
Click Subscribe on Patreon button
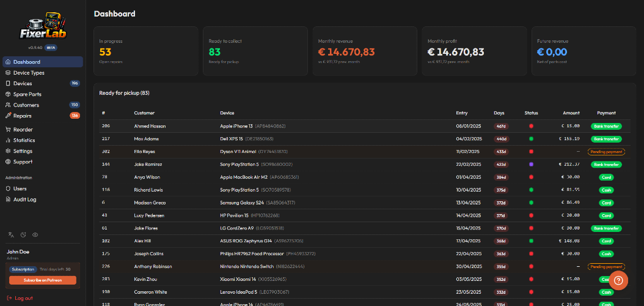pyautogui.click(x=43, y=280)
